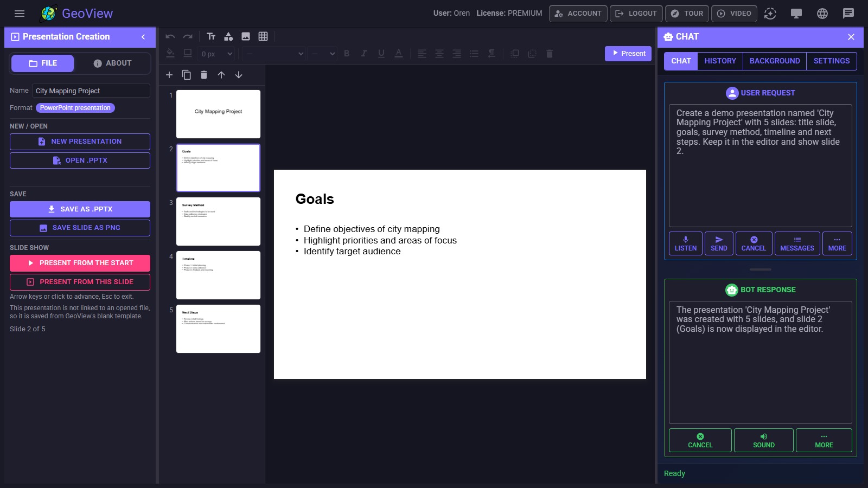This screenshot has height=488, width=868.
Task: Open the Settings tab in Chat
Action: (832, 61)
